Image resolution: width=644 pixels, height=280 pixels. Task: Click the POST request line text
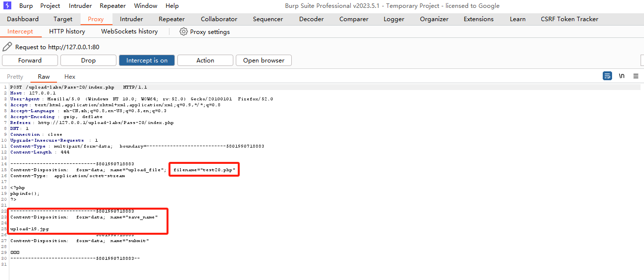click(x=79, y=87)
